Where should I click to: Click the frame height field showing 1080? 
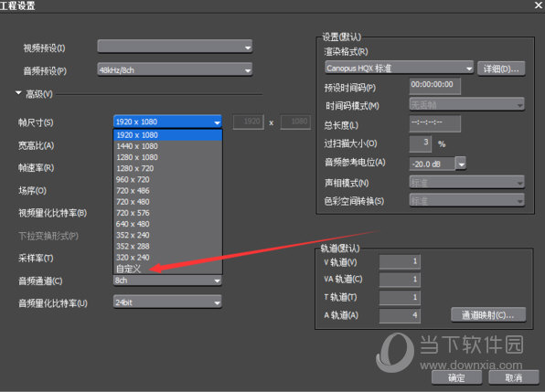295,122
